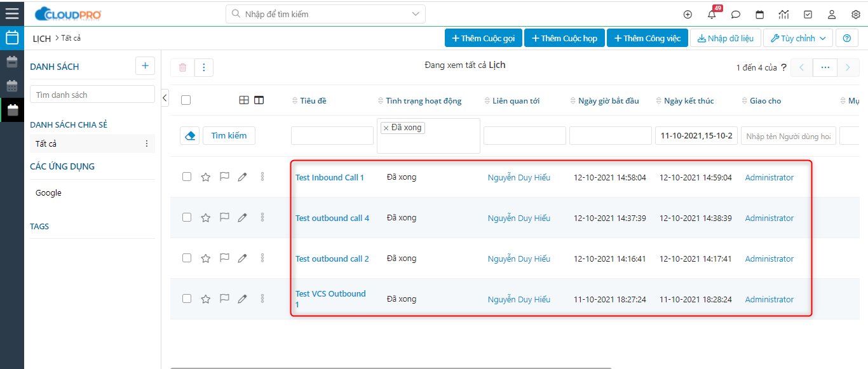Image resolution: width=868 pixels, height=369 pixels.
Task: Open the search box dropdown arrow
Action: 416,14
